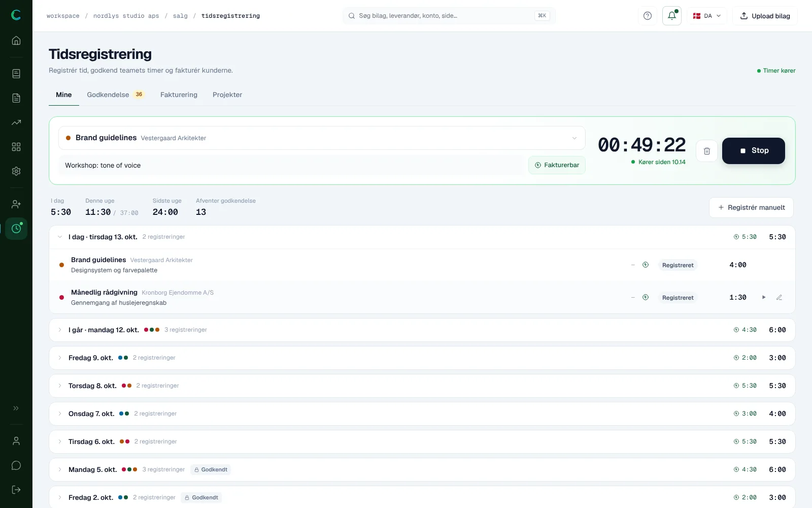
Task: Click Registrér manuelt button
Action: 751,207
